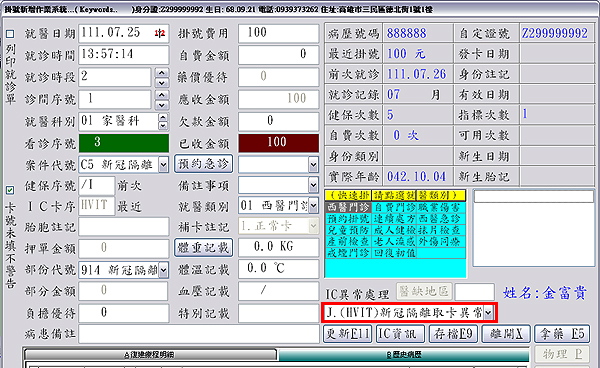
Task: Select 預約掛號 in quick registration grid
Action: (x=348, y=219)
